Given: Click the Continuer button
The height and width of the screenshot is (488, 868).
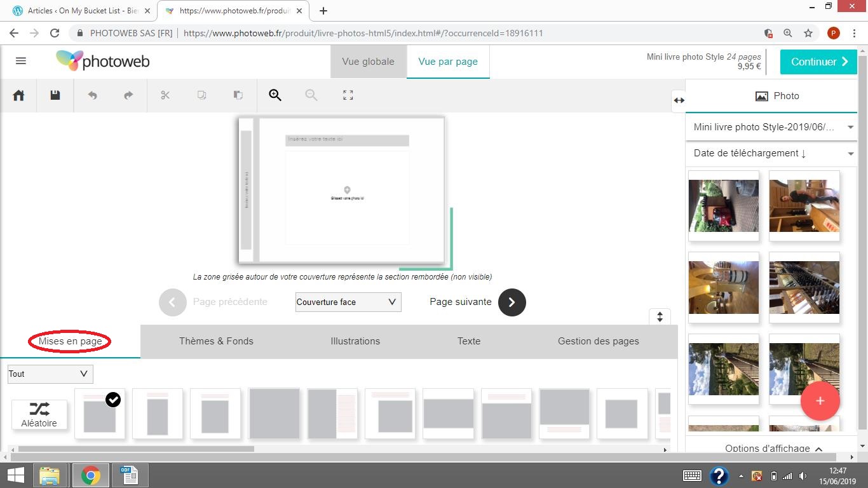Looking at the screenshot, I should tap(818, 62).
